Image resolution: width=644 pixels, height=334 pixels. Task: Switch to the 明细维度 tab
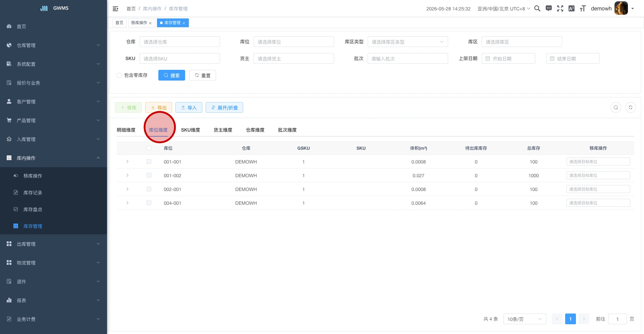[126, 130]
